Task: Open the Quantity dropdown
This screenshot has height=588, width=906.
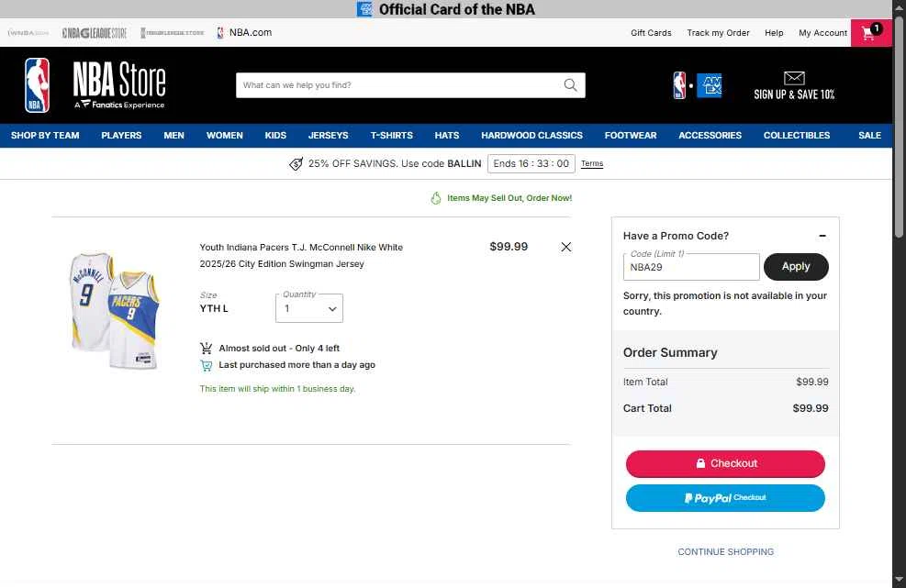Action: coord(309,308)
